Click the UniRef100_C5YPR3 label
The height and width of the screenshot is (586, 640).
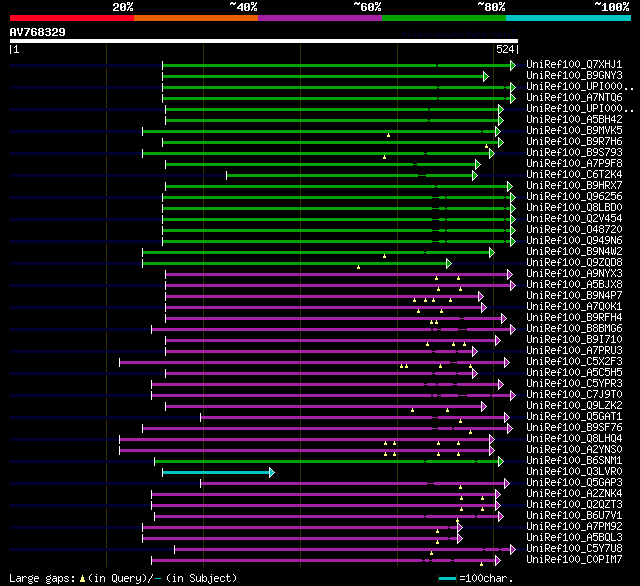coord(574,384)
